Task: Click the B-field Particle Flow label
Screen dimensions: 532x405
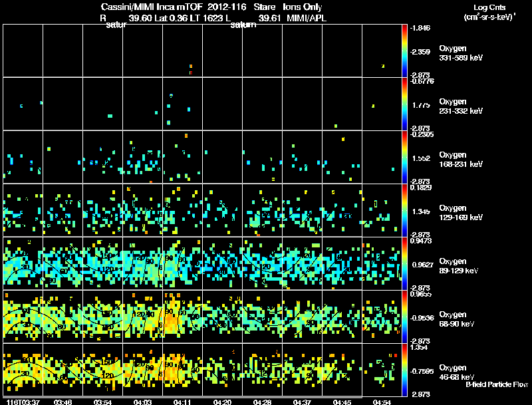Action: tap(497, 384)
